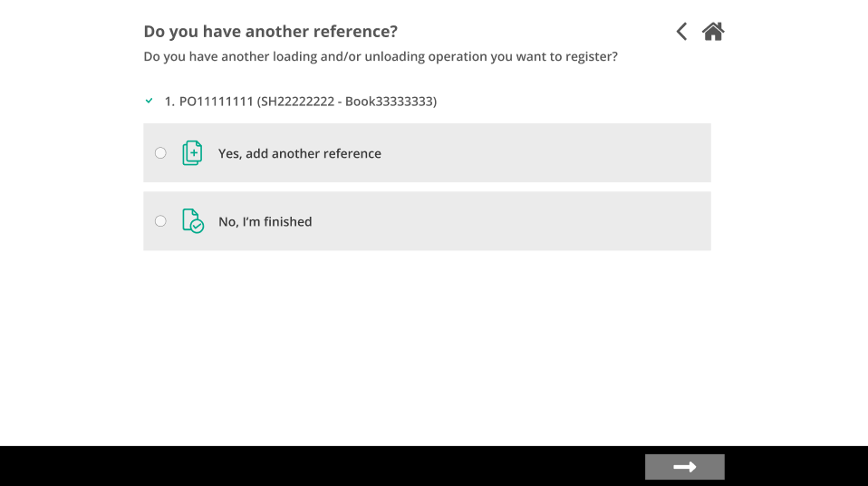This screenshot has width=868, height=486.
Task: Return to start via the home icon
Action: point(713,32)
